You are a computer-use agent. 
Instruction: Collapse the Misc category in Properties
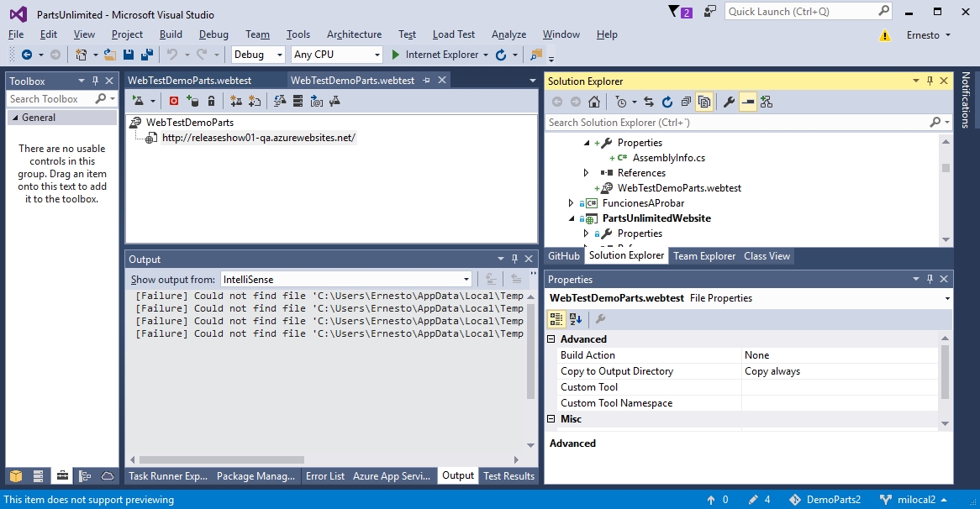551,419
